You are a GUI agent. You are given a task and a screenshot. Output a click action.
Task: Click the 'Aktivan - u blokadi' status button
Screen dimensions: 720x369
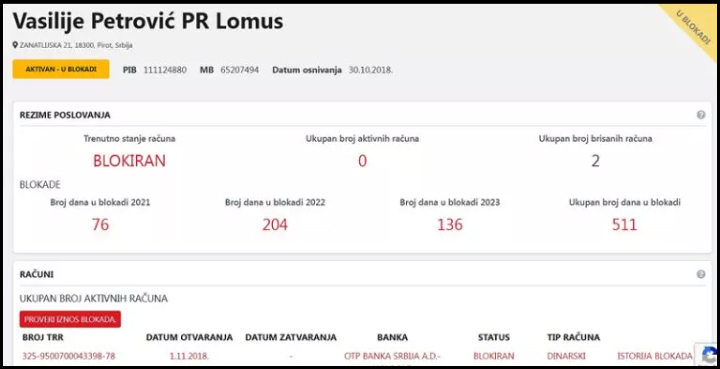pos(61,69)
